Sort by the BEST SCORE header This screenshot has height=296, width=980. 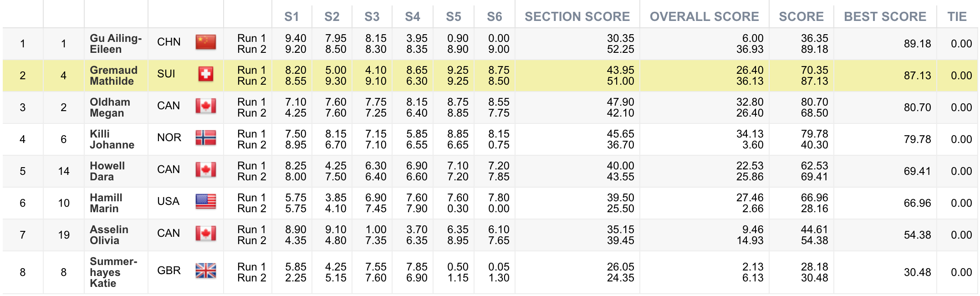885,17
